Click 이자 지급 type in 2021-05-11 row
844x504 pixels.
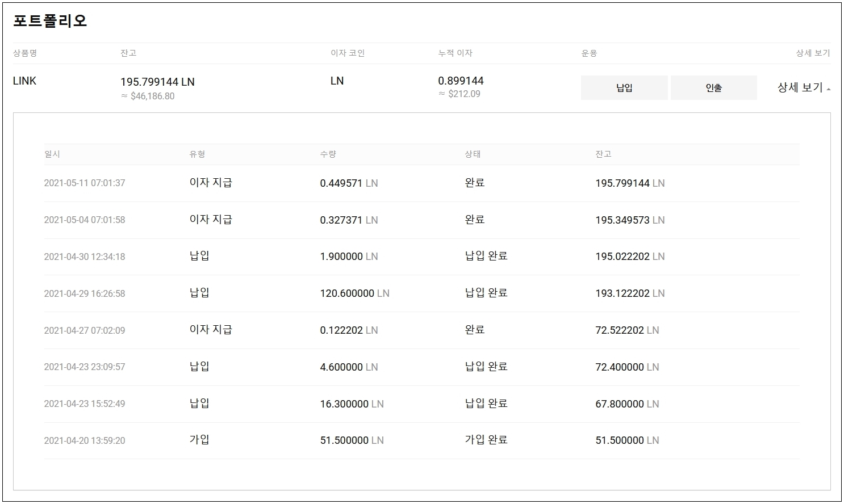[211, 183]
